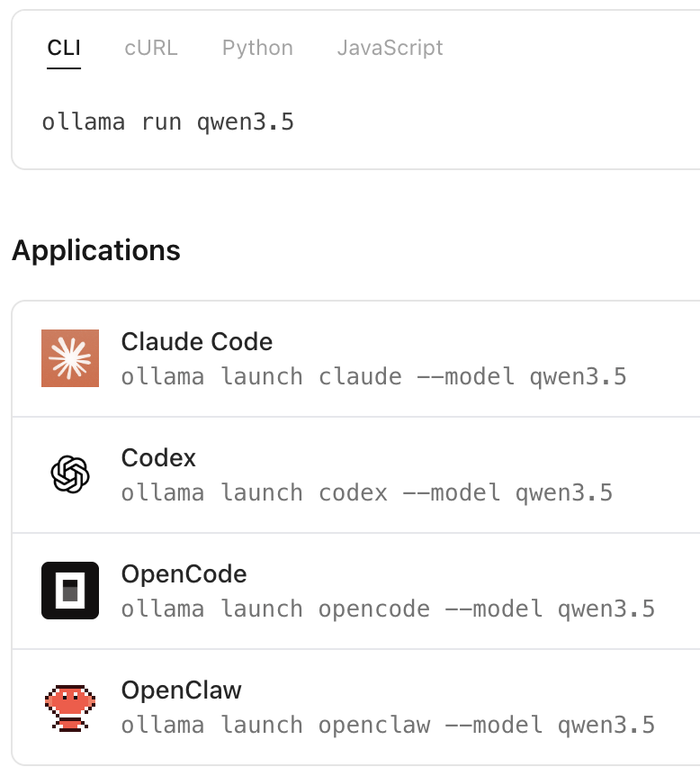Click the Codex knot logo icon
700x776 pixels.
(x=70, y=474)
